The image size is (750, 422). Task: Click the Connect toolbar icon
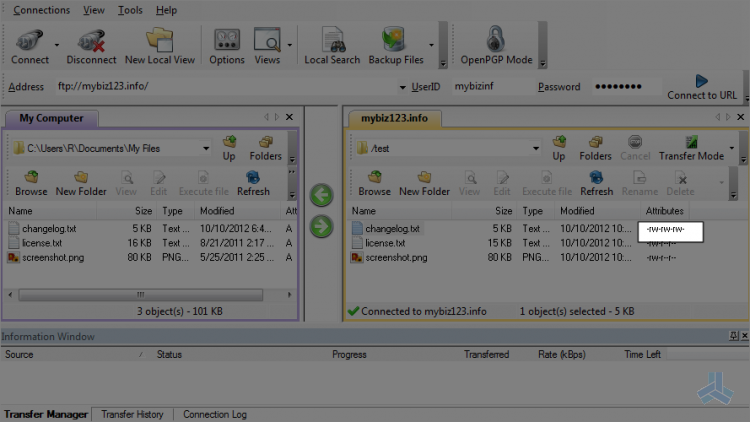[x=30, y=46]
